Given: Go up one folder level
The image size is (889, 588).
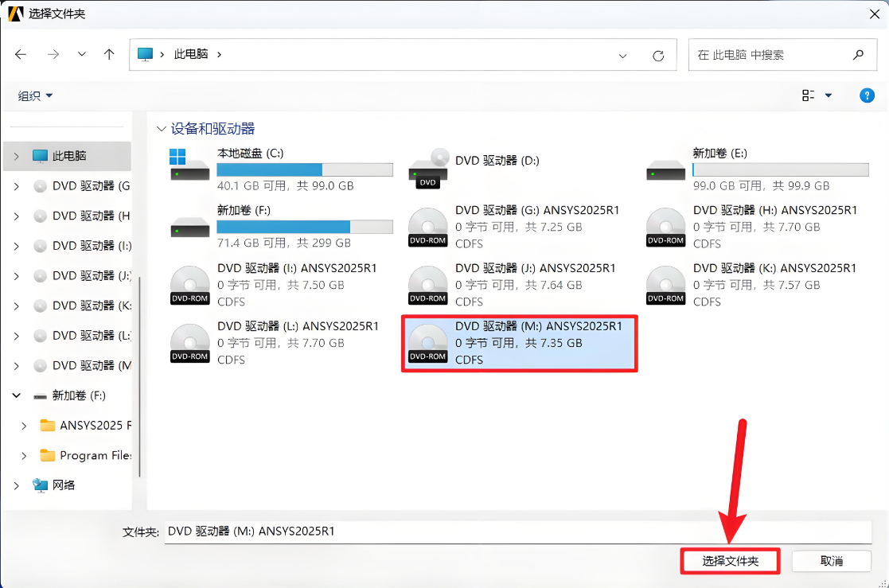Looking at the screenshot, I should [109, 54].
